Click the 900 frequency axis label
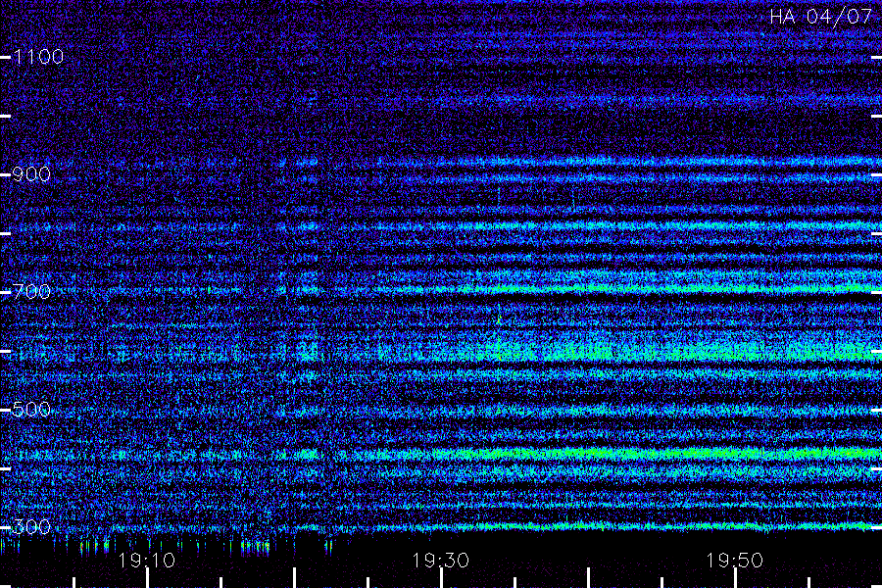 tap(31, 174)
